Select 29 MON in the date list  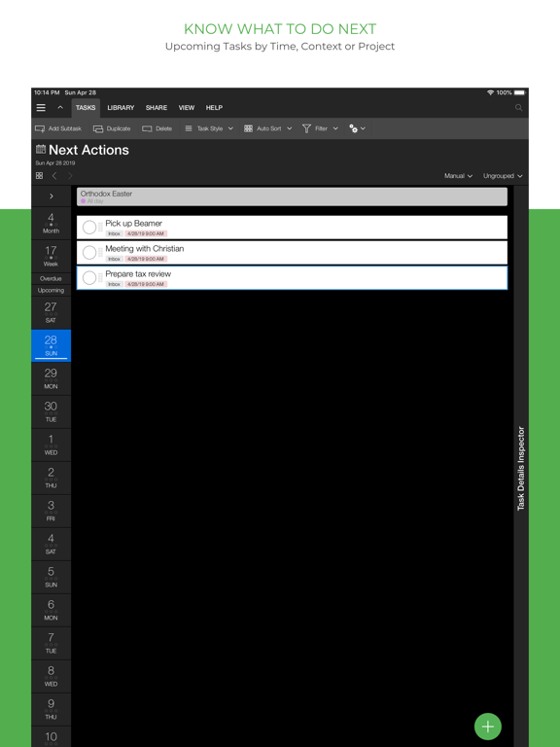[x=51, y=378]
